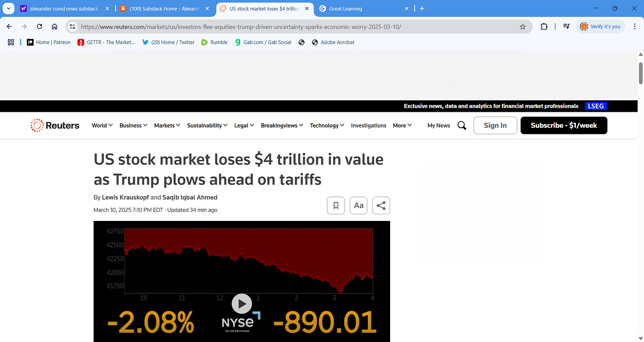Open the Adobe Acrobat bookmark
This screenshot has width=644, height=342.
(333, 42)
